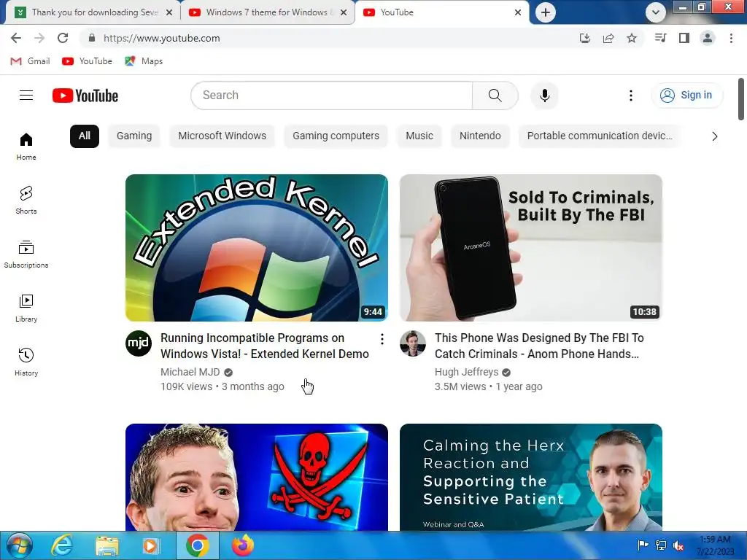Select the All filter chip
The width and height of the screenshot is (747, 560).
[x=85, y=136]
